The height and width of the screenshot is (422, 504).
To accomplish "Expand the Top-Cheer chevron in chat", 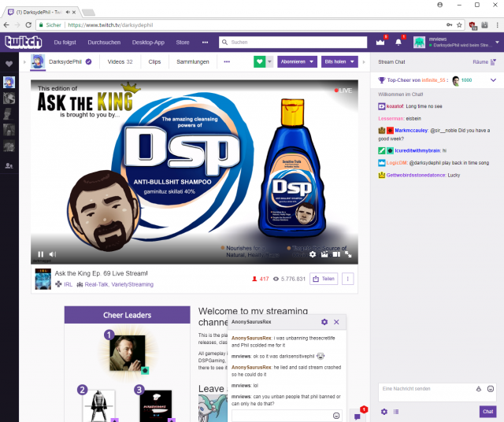I will tap(493, 80).
